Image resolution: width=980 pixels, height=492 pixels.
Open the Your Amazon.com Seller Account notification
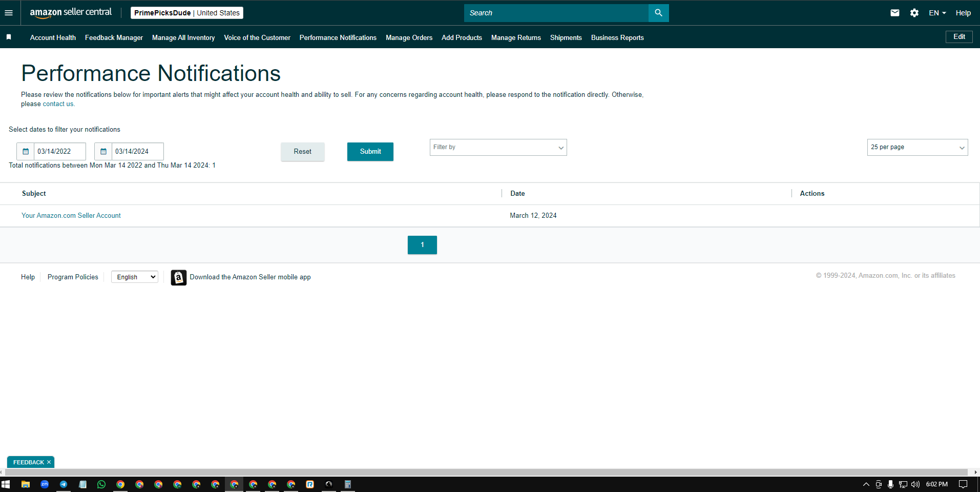(x=71, y=216)
